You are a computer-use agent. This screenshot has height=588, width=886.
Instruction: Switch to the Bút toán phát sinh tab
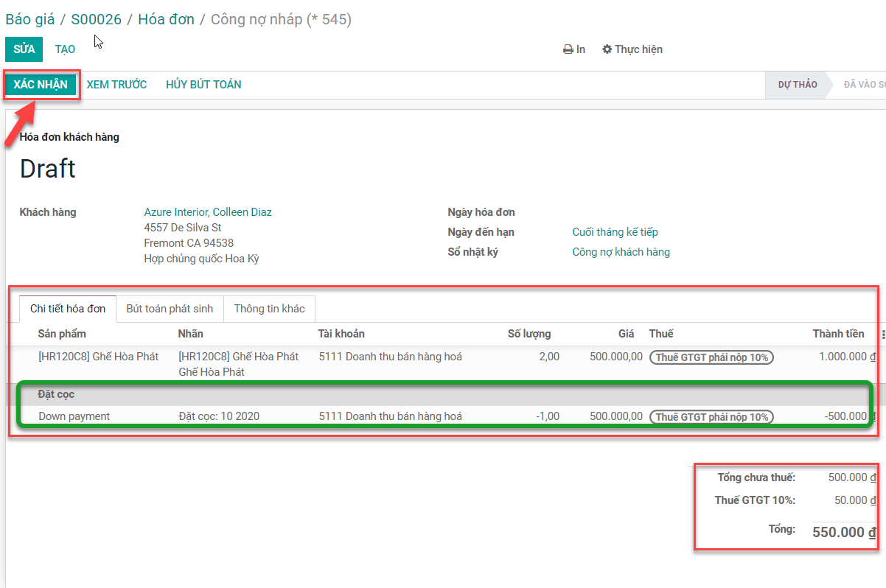[169, 309]
